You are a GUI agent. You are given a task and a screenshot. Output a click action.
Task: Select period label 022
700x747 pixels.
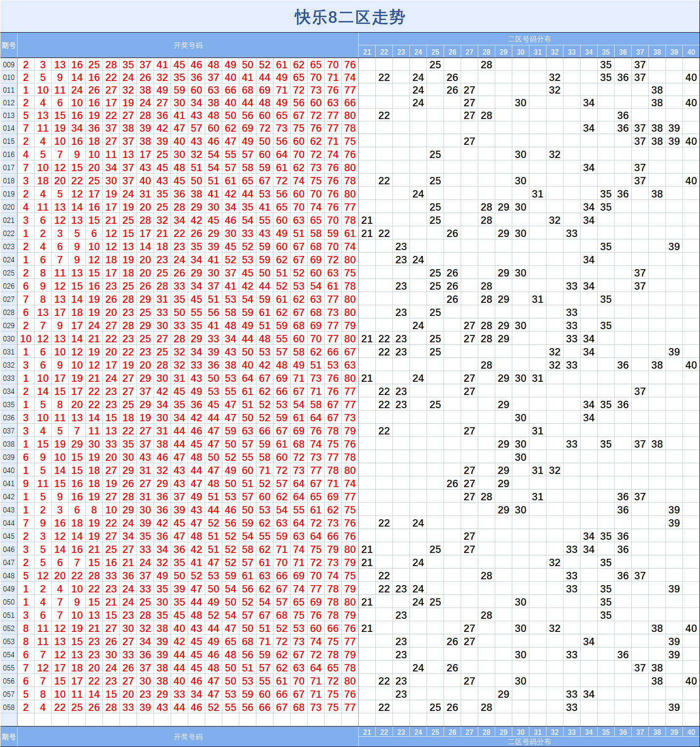click(x=9, y=234)
